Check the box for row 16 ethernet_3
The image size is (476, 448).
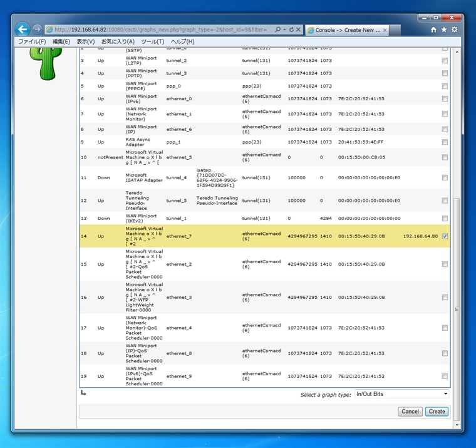[445, 298]
